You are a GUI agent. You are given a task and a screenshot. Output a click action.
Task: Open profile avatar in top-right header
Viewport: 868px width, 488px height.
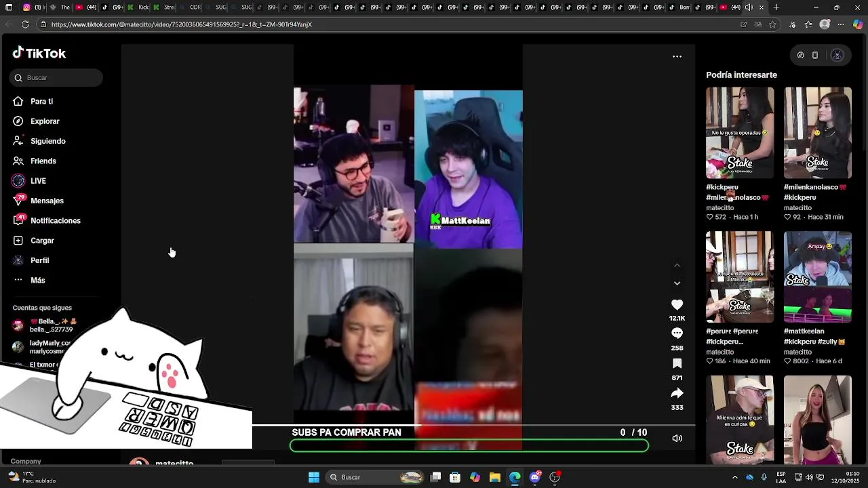click(x=837, y=56)
